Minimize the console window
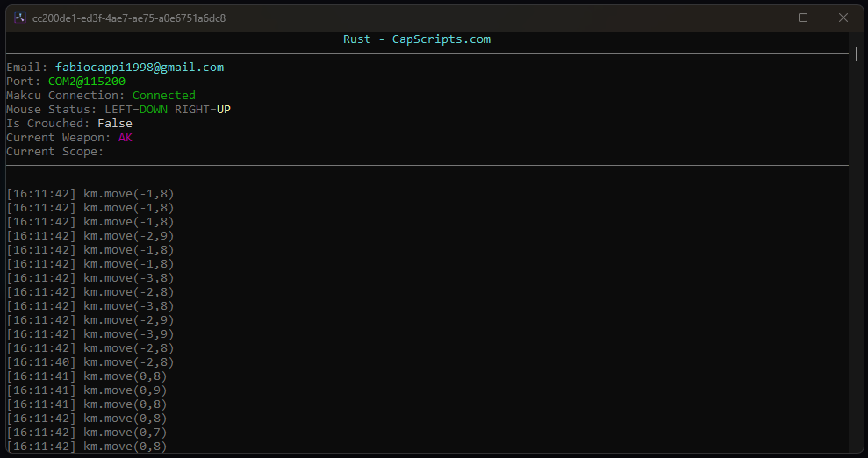Image resolution: width=868 pixels, height=458 pixels. coord(763,18)
